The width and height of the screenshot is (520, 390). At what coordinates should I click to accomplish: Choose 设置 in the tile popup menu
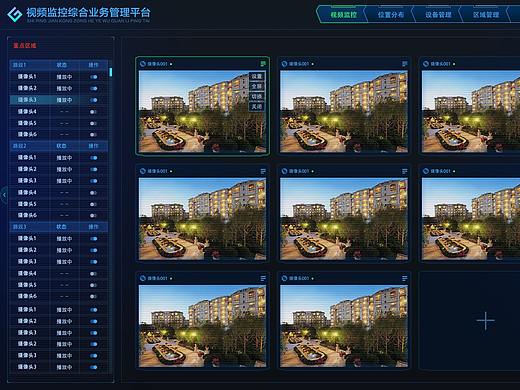[257, 76]
